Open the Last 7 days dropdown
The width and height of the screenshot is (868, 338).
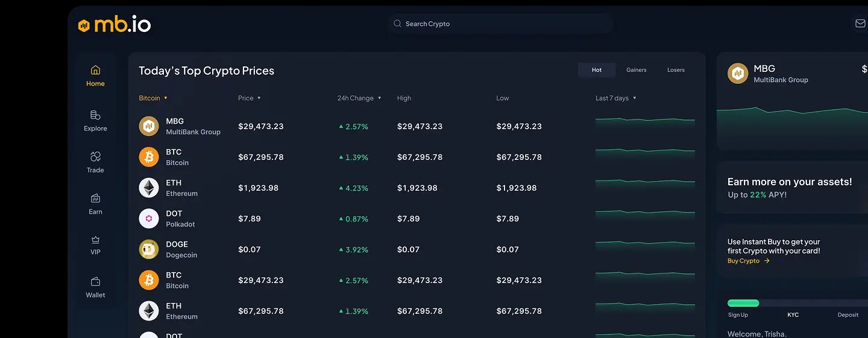click(x=635, y=98)
